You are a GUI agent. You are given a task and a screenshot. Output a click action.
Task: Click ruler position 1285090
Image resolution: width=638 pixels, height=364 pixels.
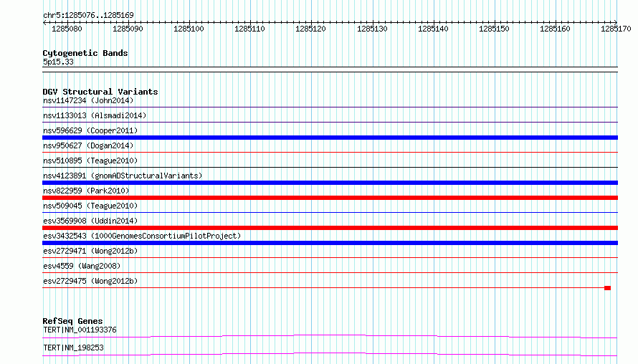(128, 29)
